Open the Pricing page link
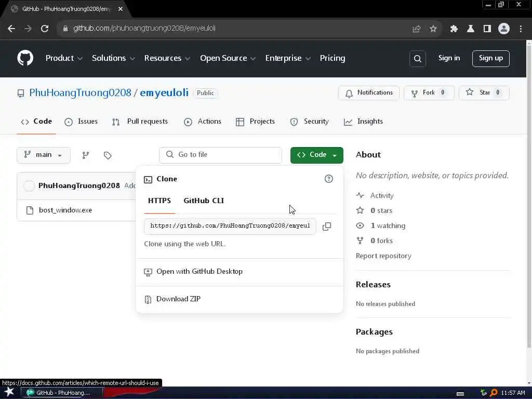Image resolution: width=532 pixels, height=399 pixels. pyautogui.click(x=332, y=58)
